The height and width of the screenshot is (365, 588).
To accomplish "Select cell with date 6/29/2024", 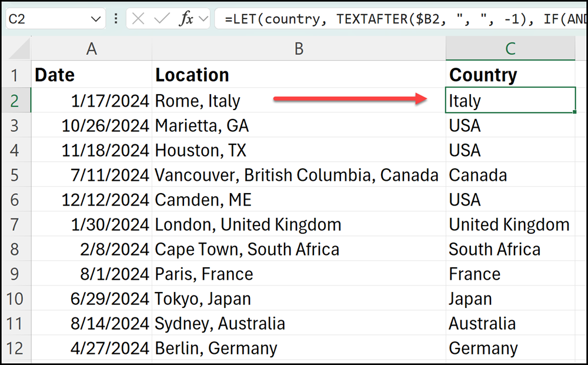I will click(92, 299).
